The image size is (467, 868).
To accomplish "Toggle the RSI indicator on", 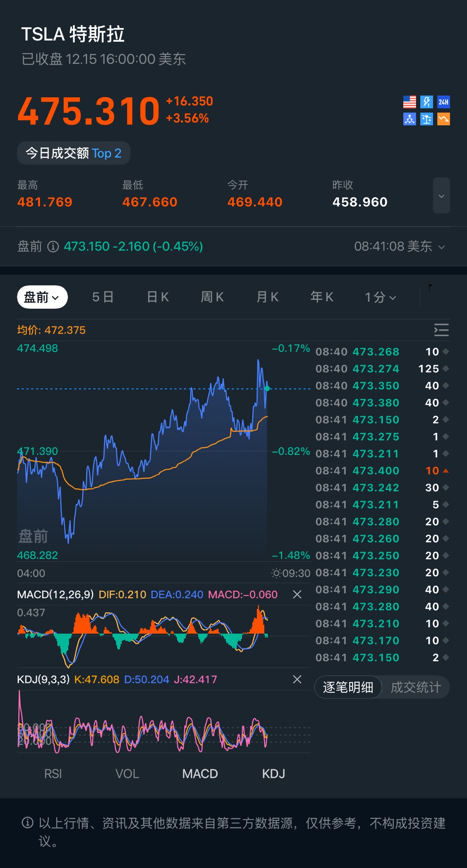I will pyautogui.click(x=53, y=773).
